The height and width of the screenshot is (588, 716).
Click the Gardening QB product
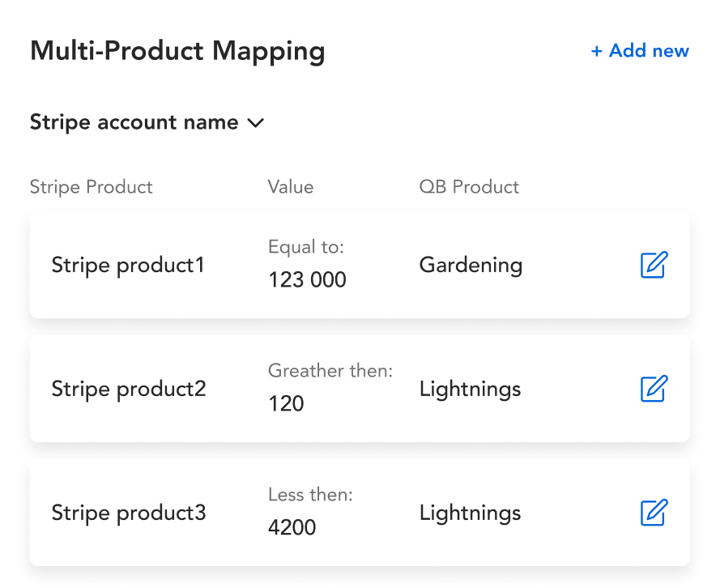pyautogui.click(x=471, y=265)
